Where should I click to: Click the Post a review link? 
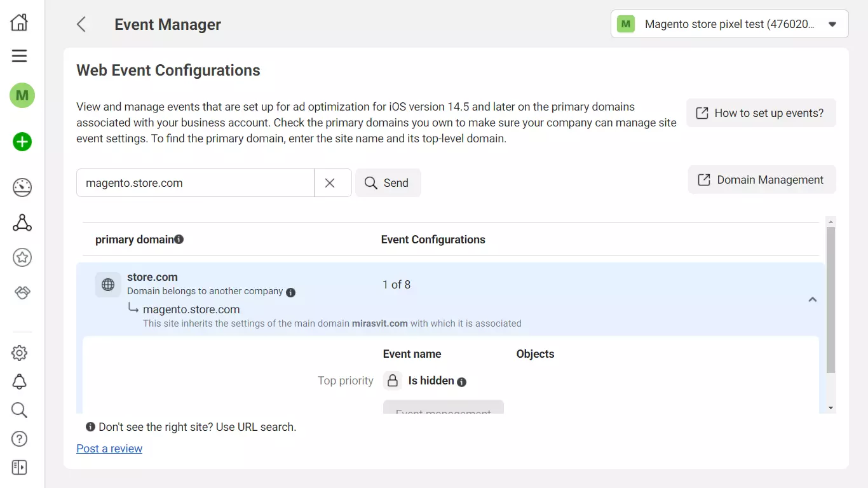109,449
